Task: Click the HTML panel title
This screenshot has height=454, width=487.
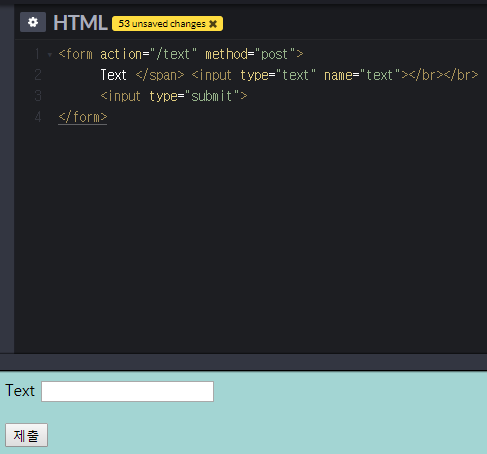Action: 80,23
